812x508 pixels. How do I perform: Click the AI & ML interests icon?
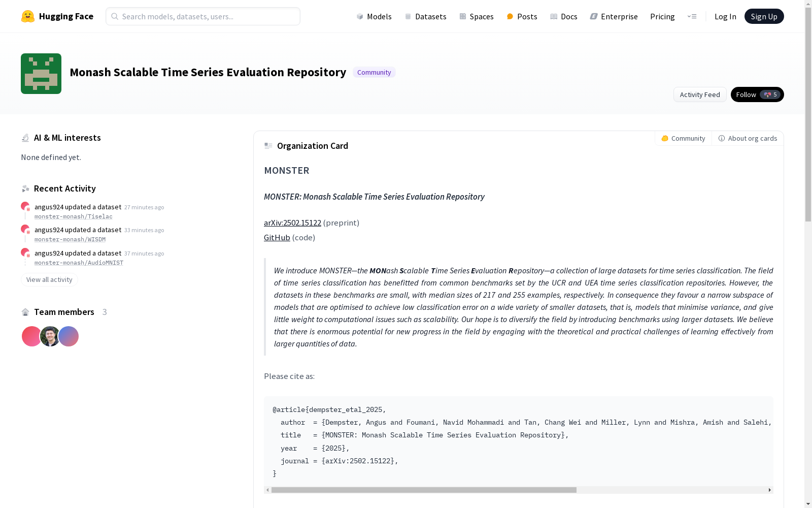coord(25,138)
